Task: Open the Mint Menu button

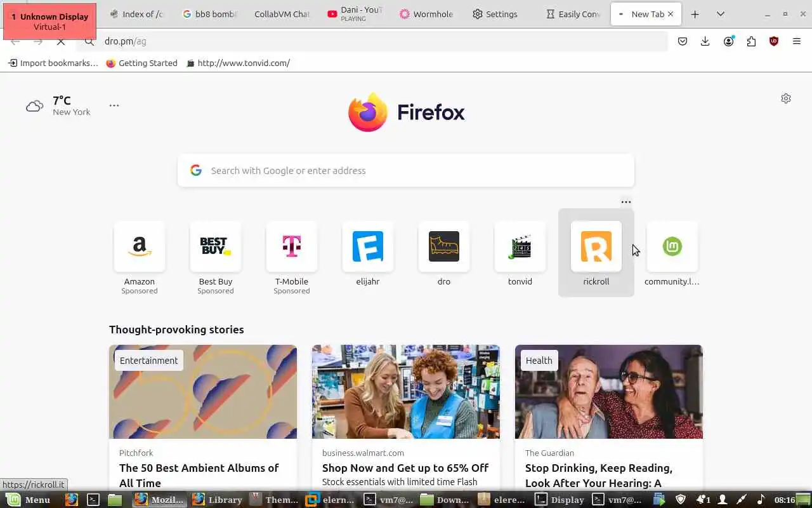Action: click(29, 500)
